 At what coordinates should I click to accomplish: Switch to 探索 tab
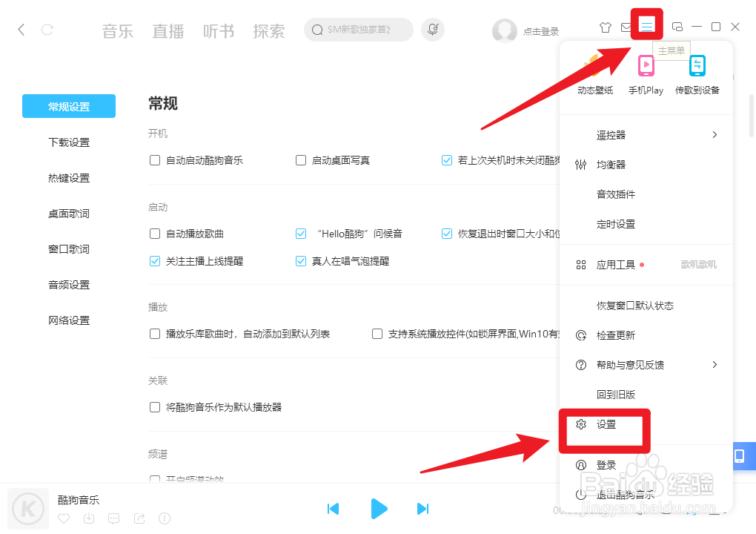(269, 31)
